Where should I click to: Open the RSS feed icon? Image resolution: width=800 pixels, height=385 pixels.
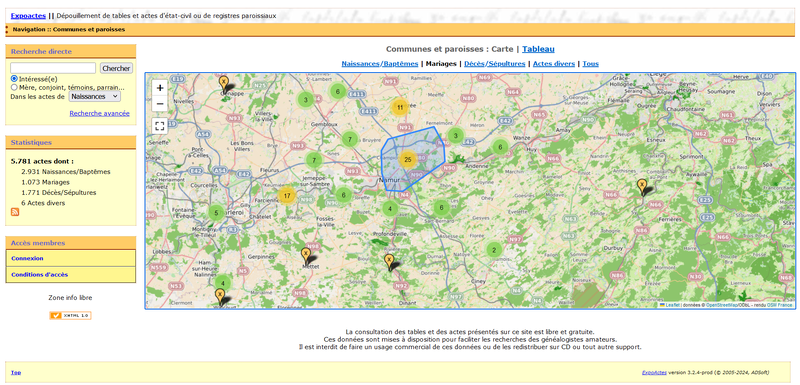pos(15,212)
